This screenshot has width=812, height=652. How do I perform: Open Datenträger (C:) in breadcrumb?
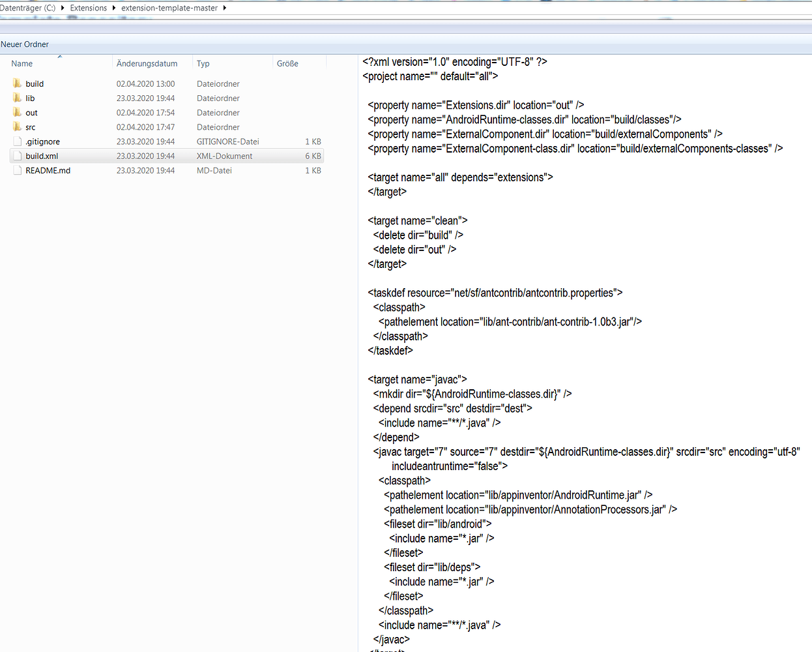(x=27, y=8)
